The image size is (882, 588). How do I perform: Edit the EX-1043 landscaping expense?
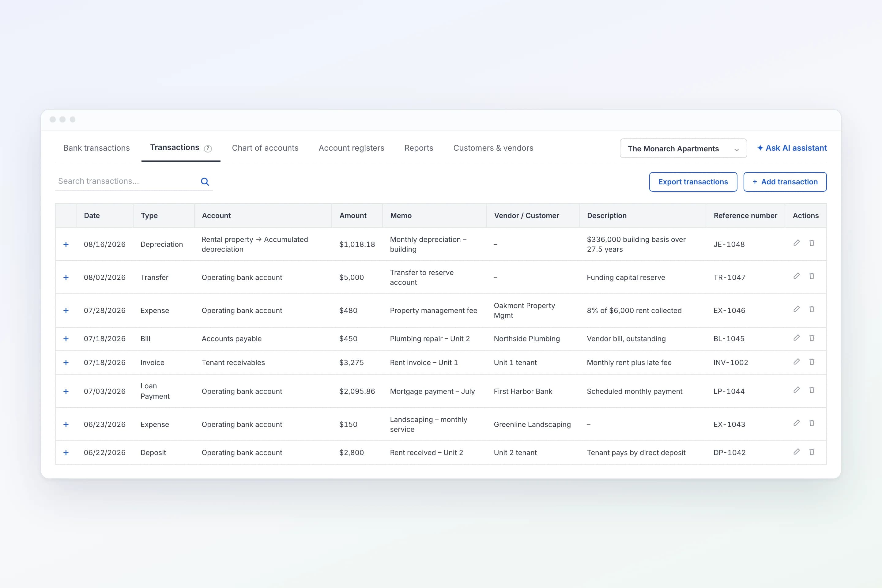coord(797,423)
